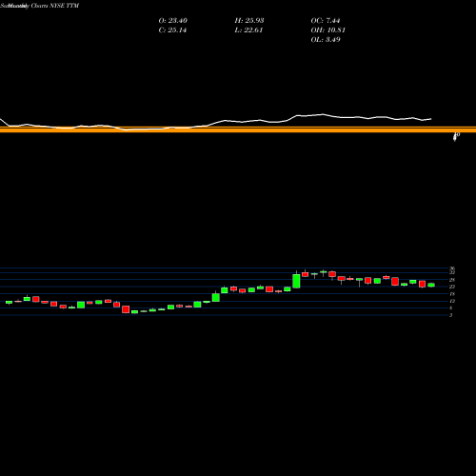Click the 'H: 25.93' high price value
This screenshot has width=476, height=476.
click(249, 21)
